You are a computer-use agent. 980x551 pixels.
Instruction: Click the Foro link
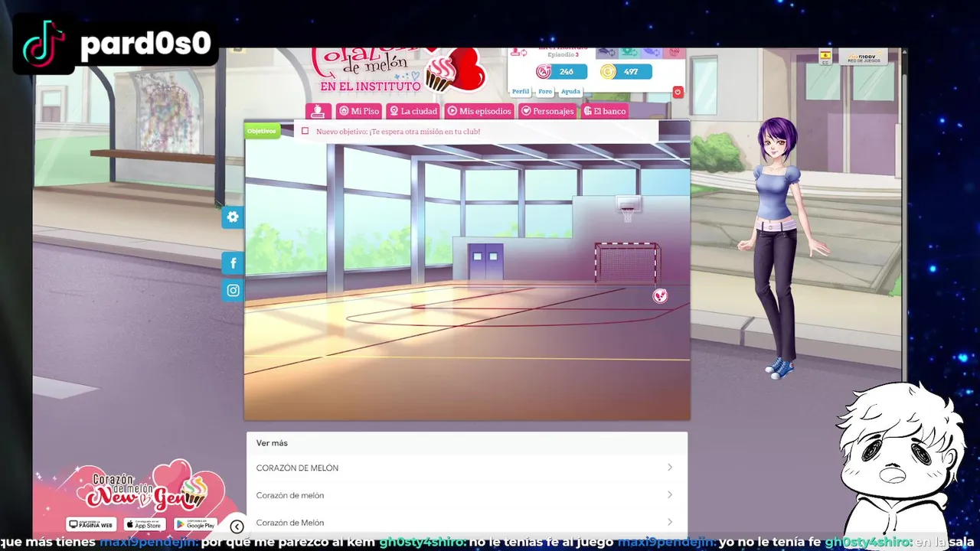click(x=545, y=91)
